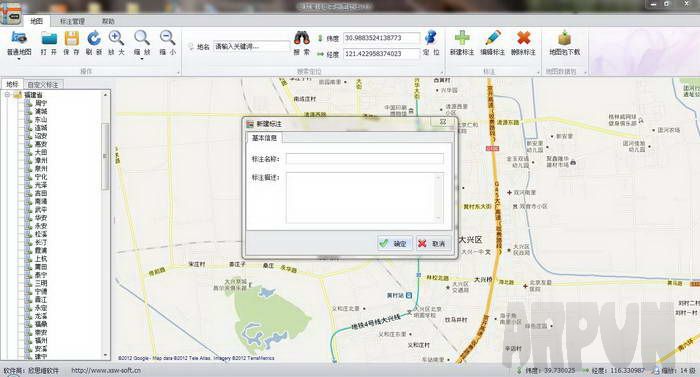Switch to the 标注管理 ribbon tab

click(x=72, y=21)
